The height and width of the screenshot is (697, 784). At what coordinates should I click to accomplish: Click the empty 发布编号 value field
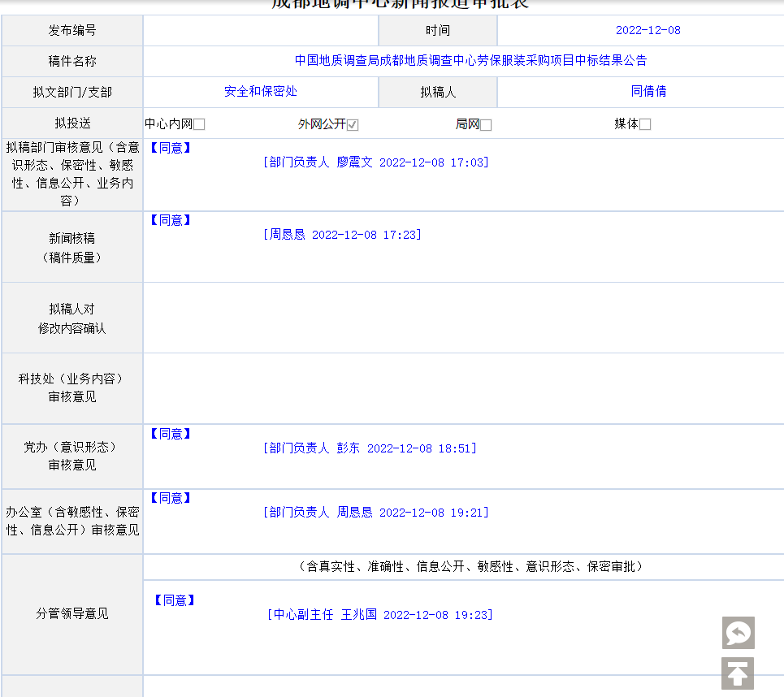pyautogui.click(x=261, y=30)
